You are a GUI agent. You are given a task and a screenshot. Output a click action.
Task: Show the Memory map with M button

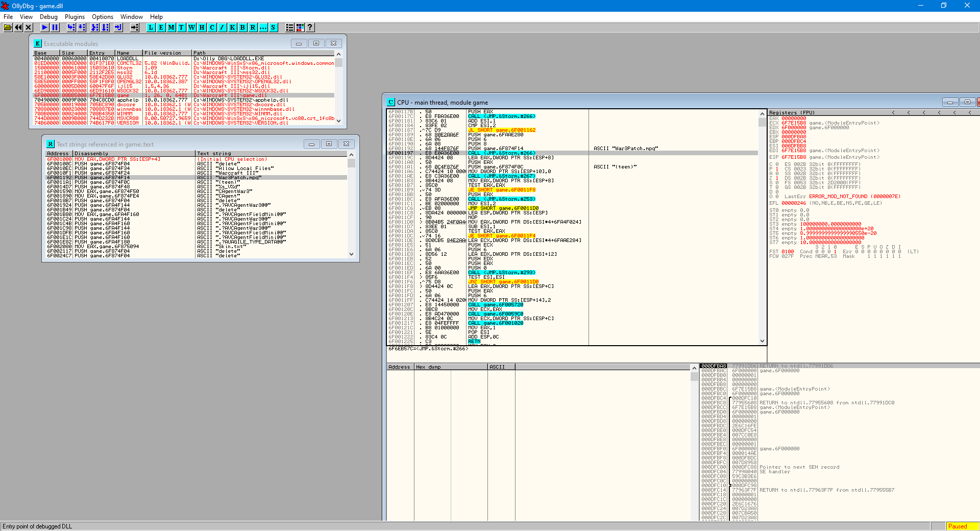[x=171, y=28]
